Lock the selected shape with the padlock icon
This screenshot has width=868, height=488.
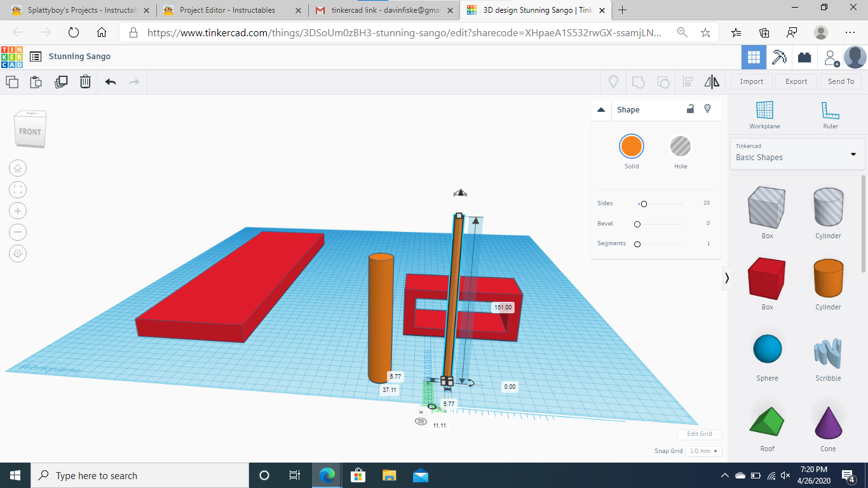point(690,109)
